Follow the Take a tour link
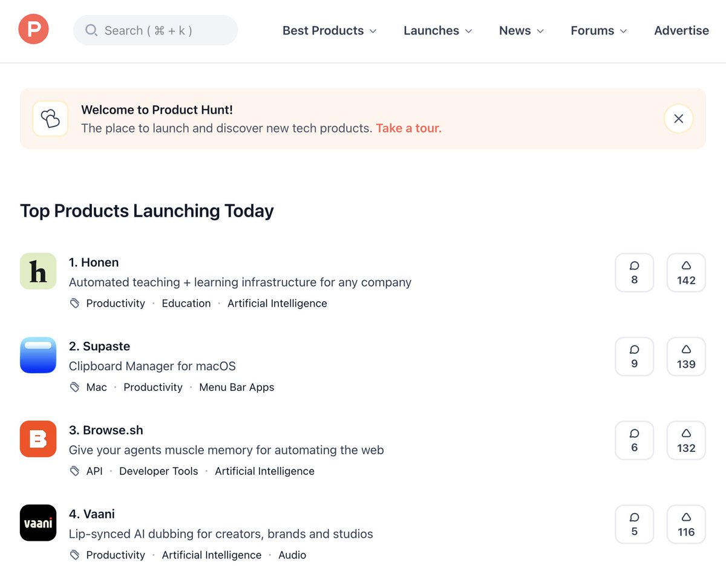 (x=408, y=128)
